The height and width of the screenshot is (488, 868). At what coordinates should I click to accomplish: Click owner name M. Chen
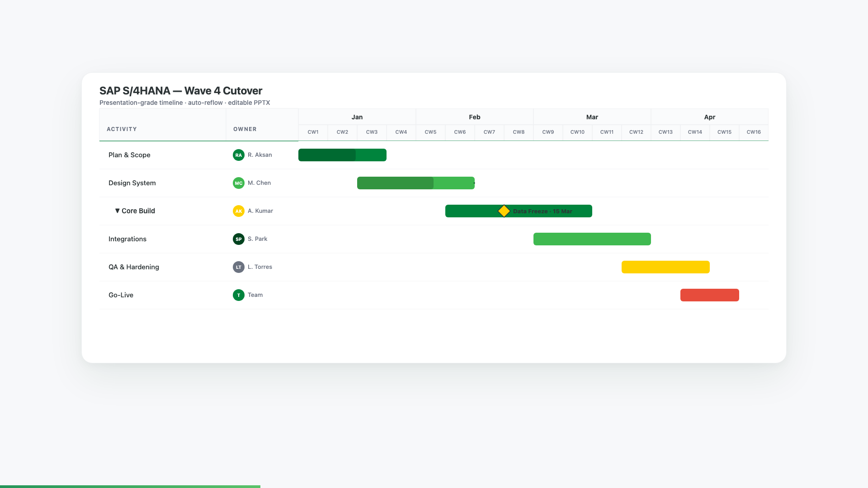coord(259,183)
